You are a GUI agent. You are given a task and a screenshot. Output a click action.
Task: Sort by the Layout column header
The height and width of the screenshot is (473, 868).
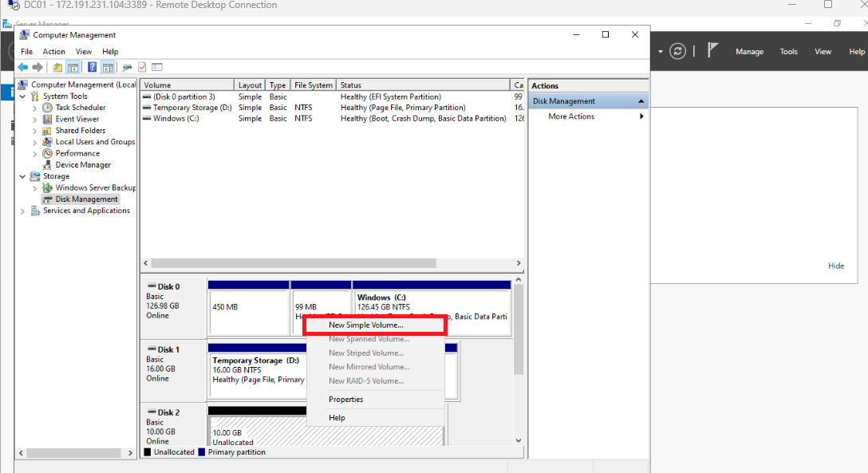tap(249, 85)
